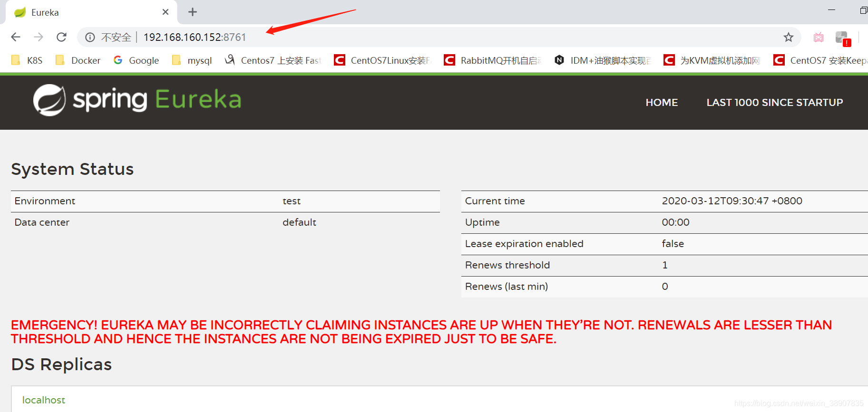This screenshot has height=412, width=868.
Task: Click the localhost replica link
Action: click(x=44, y=400)
